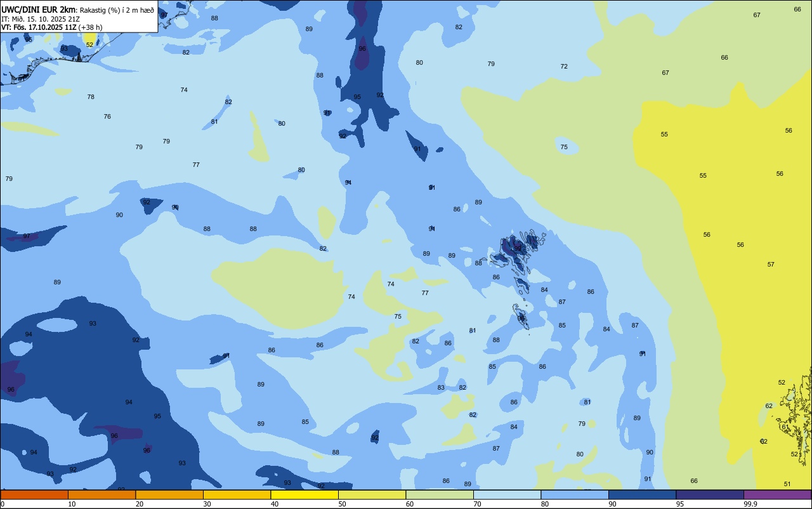The height and width of the screenshot is (509, 812).
Task: Click the '40' legend tick label
Action: 274,504
